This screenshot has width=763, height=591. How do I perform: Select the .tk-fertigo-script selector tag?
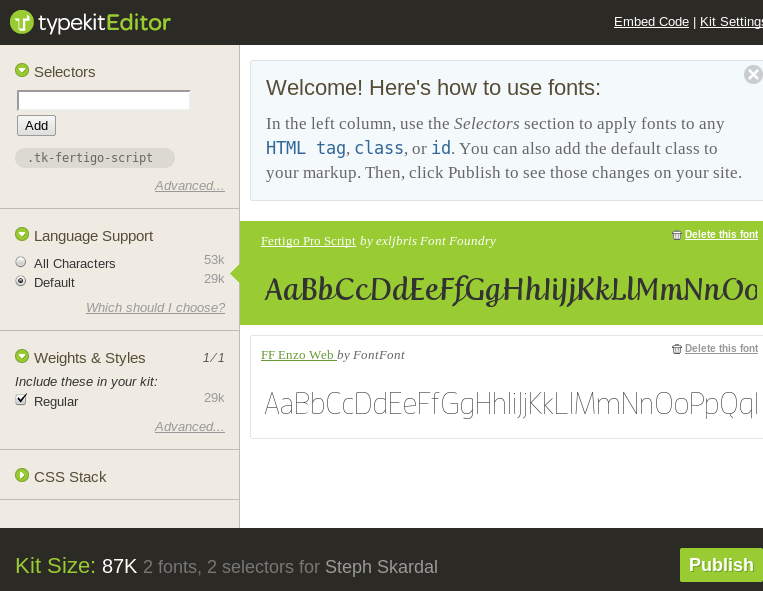(x=95, y=158)
